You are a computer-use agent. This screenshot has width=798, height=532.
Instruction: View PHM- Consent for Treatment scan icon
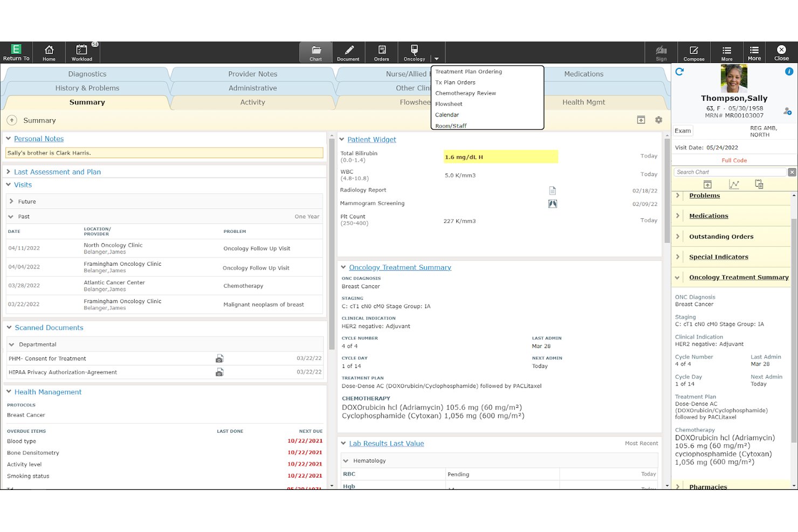[x=219, y=358]
